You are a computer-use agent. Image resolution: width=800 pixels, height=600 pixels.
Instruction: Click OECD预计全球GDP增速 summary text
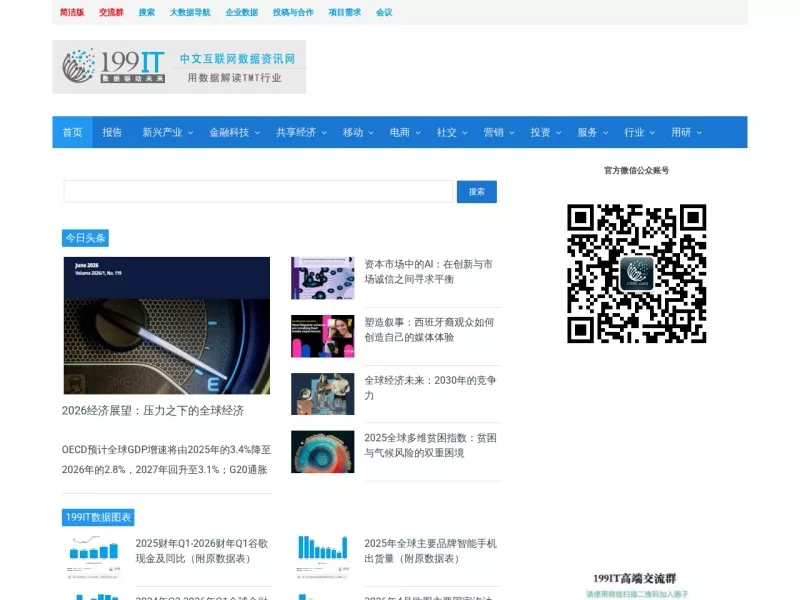pyautogui.click(x=166, y=460)
